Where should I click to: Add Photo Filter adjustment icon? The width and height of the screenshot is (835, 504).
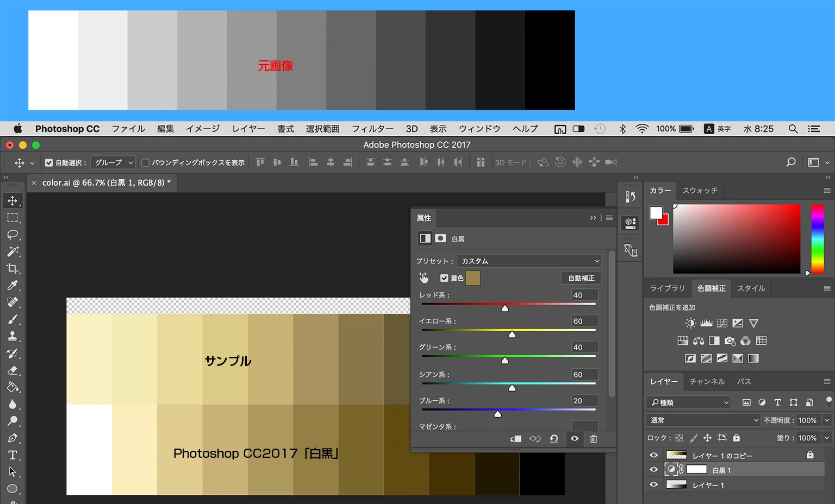(x=730, y=341)
